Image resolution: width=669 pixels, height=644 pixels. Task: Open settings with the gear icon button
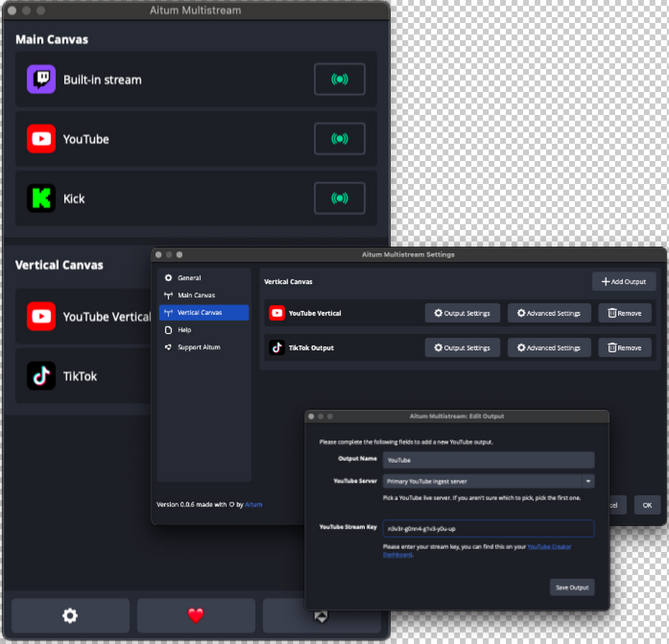coord(70,615)
